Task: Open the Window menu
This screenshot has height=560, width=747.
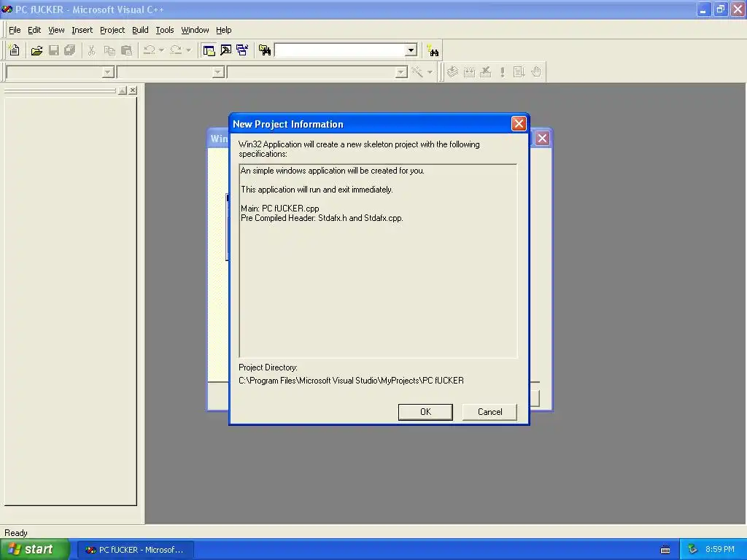Action: (x=195, y=30)
